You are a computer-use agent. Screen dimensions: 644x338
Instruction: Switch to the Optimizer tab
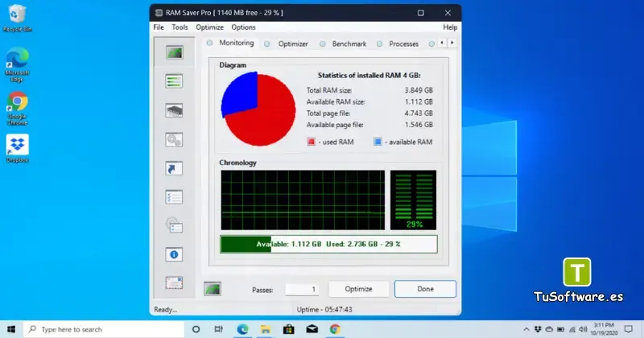pyautogui.click(x=293, y=43)
